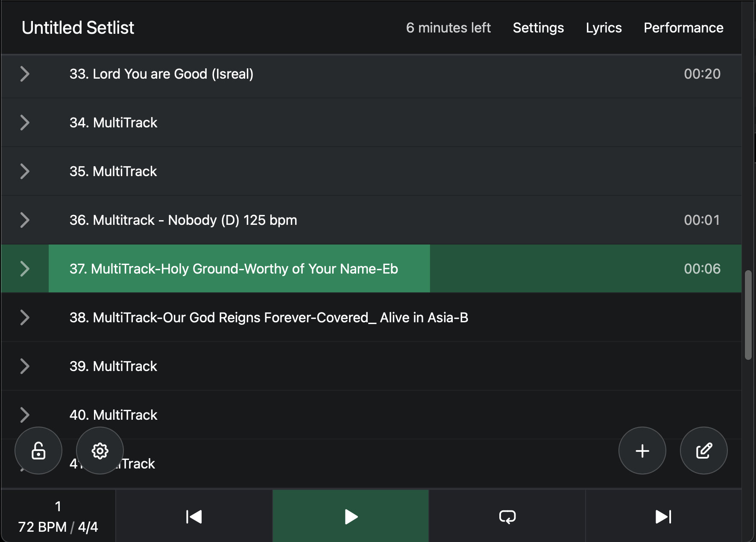
Task: Skip to the next track
Action: click(663, 516)
